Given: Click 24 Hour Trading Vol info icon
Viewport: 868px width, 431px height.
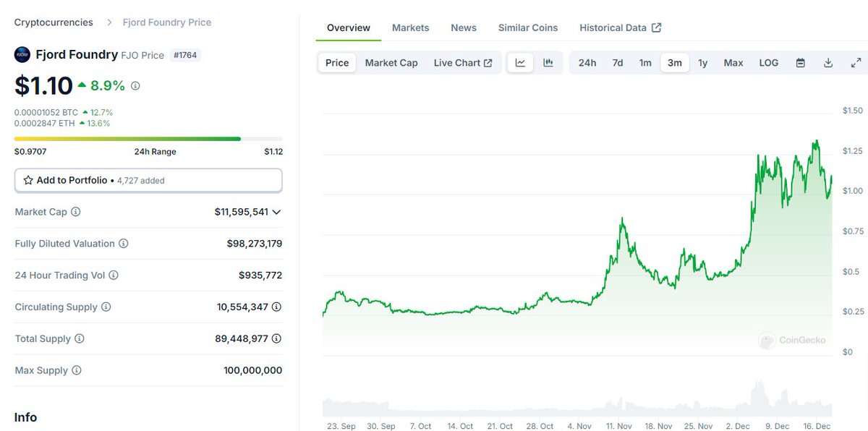Looking at the screenshot, I should pyautogui.click(x=114, y=276).
